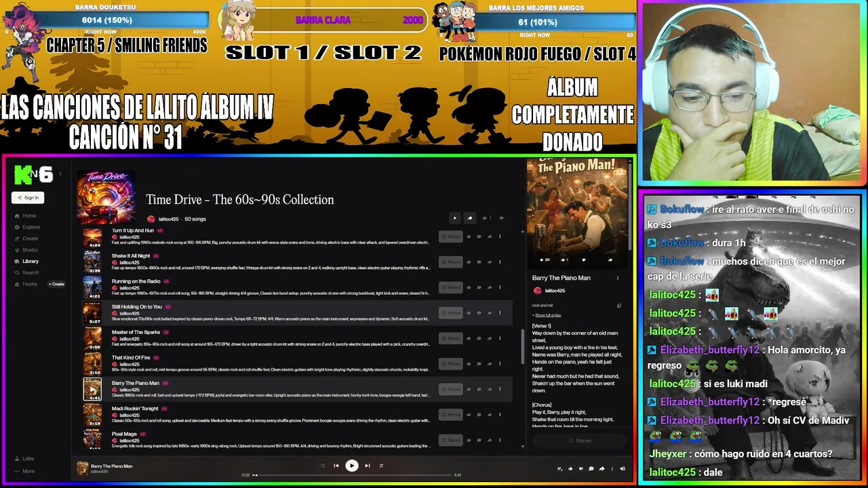Play the Time Drive playlist from header
The image size is (868, 488).
click(455, 218)
